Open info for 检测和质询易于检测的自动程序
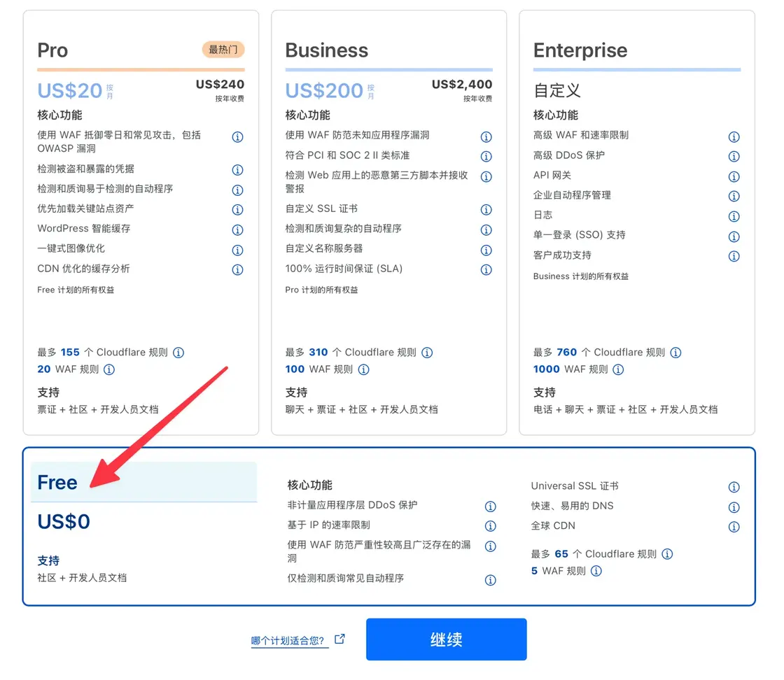 (x=237, y=190)
